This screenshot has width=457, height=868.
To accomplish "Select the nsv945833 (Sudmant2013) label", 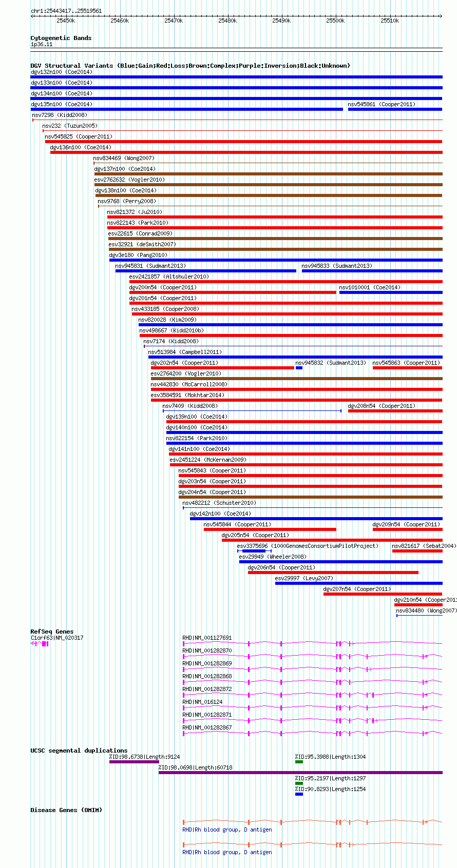I will point(337,266).
